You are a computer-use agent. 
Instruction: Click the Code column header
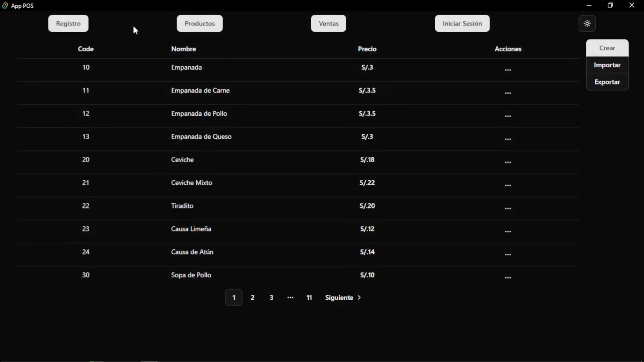tap(86, 49)
